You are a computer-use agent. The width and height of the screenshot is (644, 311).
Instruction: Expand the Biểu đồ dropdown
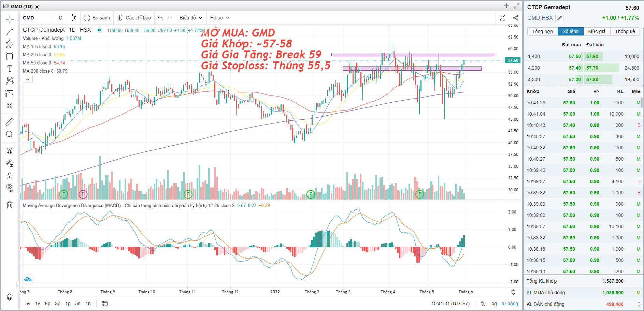191,18
